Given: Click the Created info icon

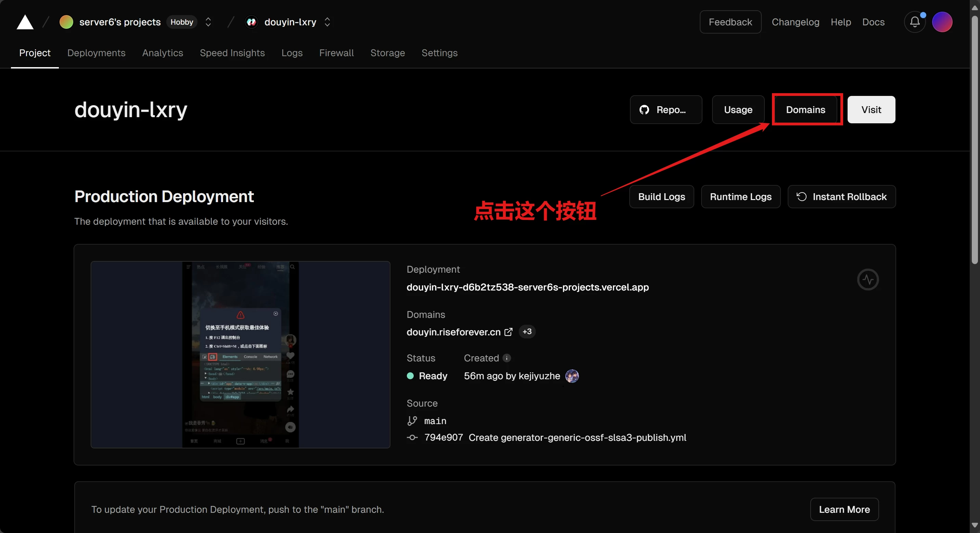Looking at the screenshot, I should pos(506,358).
